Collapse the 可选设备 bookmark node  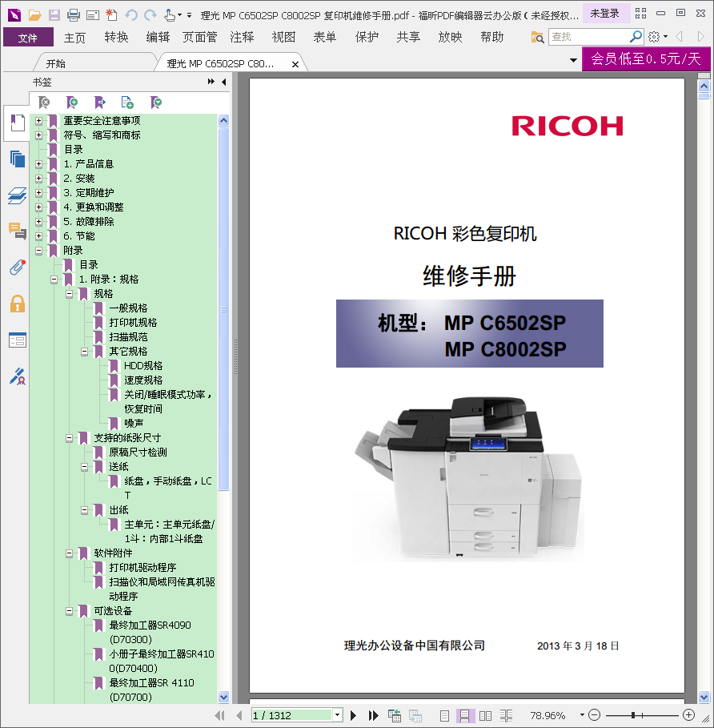point(69,611)
